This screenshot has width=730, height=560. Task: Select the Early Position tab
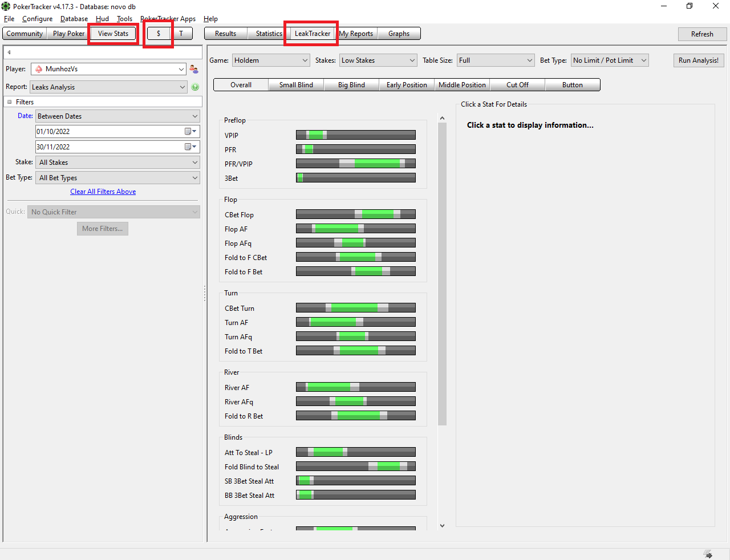(407, 85)
